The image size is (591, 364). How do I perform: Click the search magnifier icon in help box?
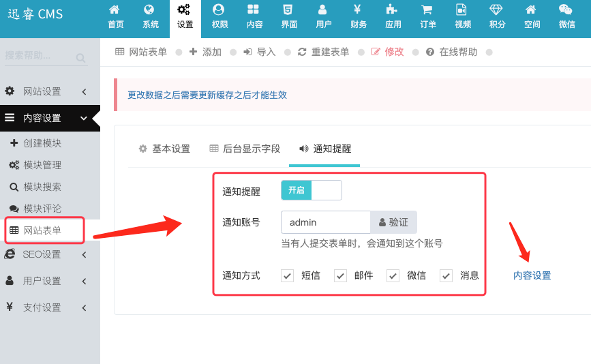click(x=80, y=58)
